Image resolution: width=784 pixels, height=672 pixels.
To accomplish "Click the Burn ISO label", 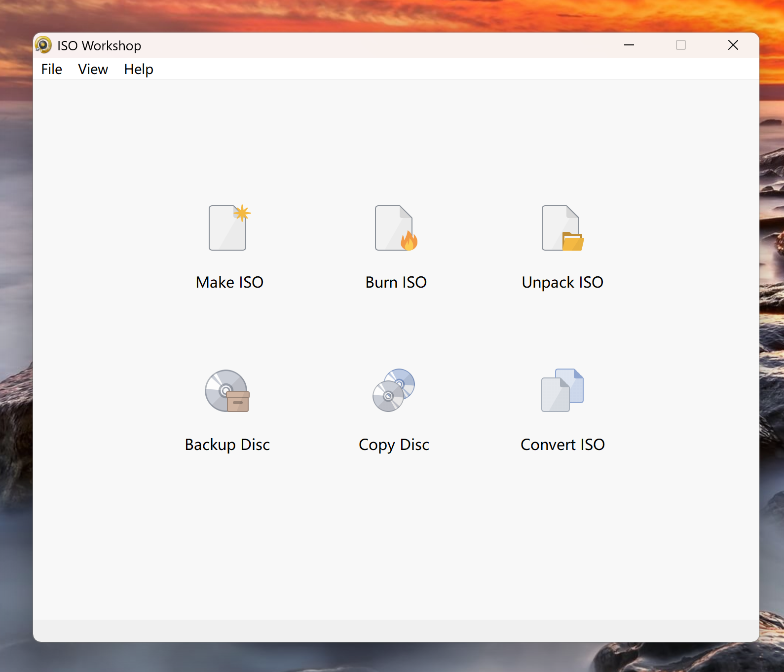I will click(x=396, y=282).
